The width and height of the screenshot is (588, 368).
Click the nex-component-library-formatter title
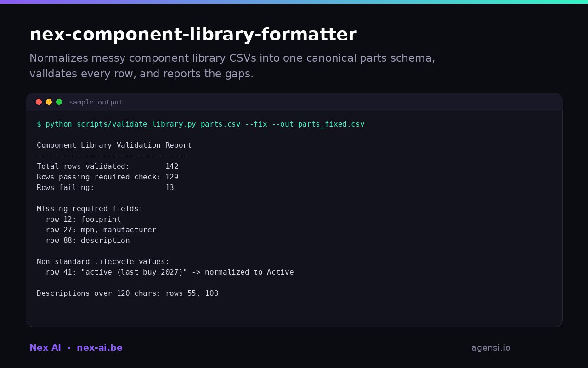[193, 35]
